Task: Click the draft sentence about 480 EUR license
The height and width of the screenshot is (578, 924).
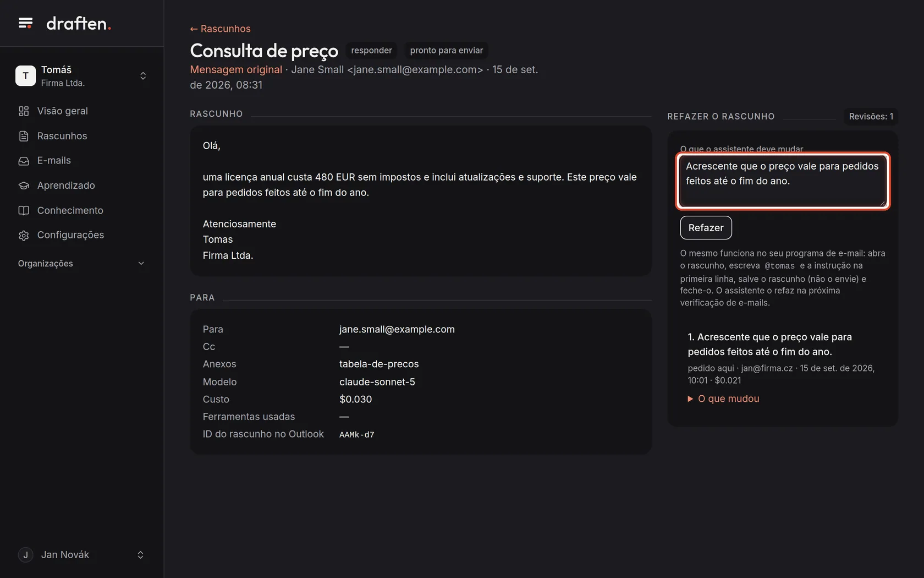Action: point(420,185)
